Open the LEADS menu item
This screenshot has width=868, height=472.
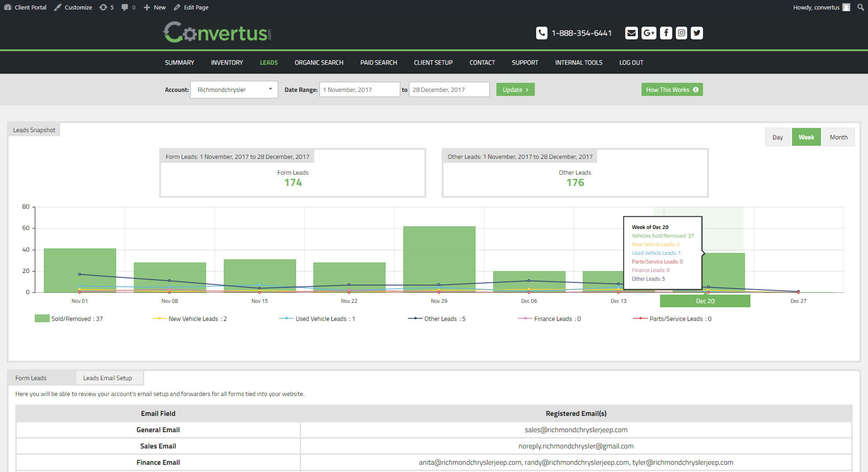tap(269, 62)
